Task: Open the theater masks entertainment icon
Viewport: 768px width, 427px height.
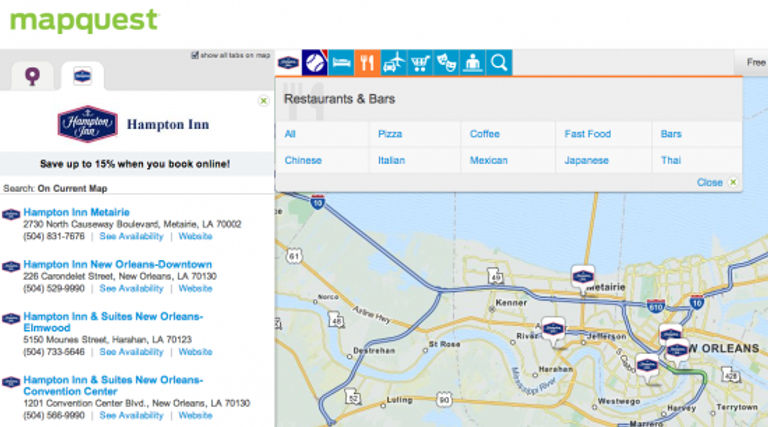Action: pyautogui.click(x=446, y=63)
